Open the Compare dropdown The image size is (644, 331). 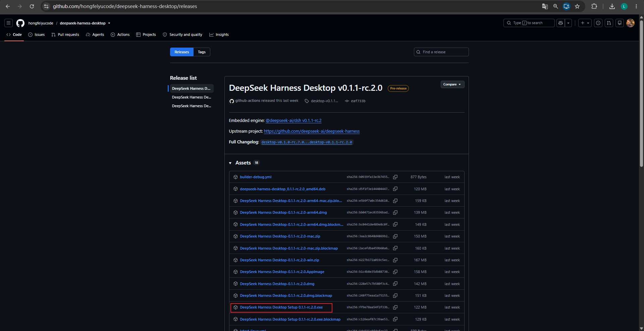[x=452, y=84]
